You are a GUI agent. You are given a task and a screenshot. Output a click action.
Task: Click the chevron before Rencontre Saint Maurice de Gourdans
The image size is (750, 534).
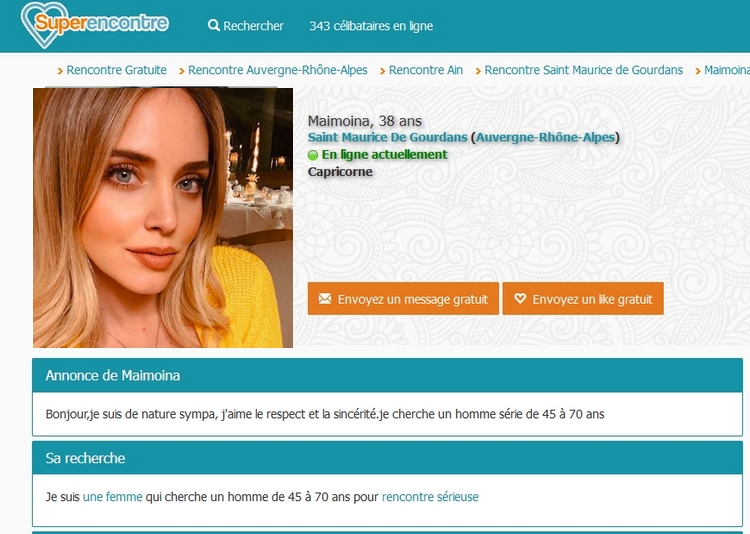click(x=478, y=71)
